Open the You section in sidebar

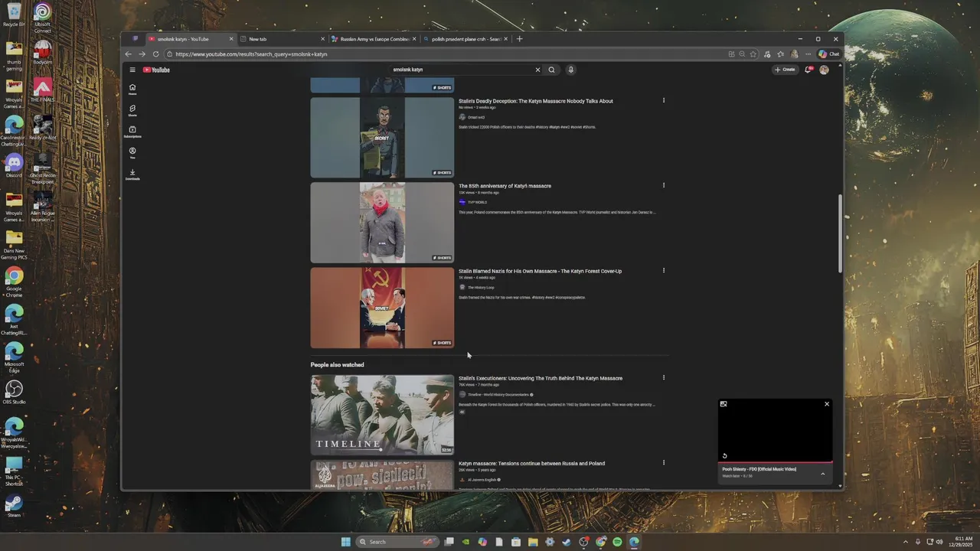coord(132,152)
